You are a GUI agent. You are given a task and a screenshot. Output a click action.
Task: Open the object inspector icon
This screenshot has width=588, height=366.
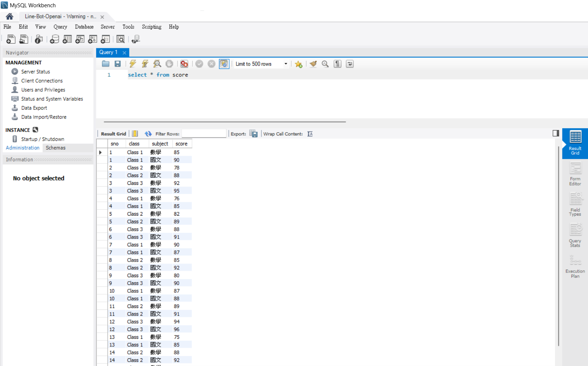click(x=39, y=39)
